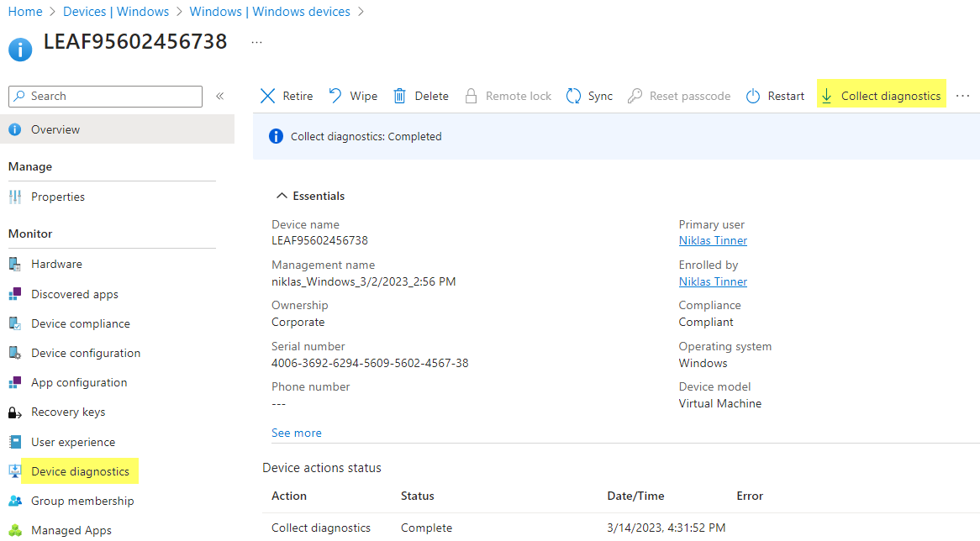980x541 pixels.
Task: Open the Overview menu item
Action: pyautogui.click(x=118, y=129)
